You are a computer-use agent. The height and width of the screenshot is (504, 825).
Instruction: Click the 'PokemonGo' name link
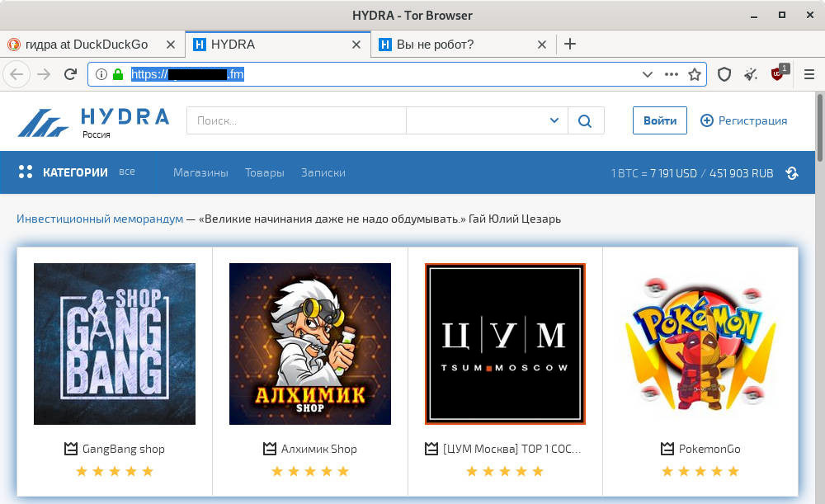(x=709, y=449)
